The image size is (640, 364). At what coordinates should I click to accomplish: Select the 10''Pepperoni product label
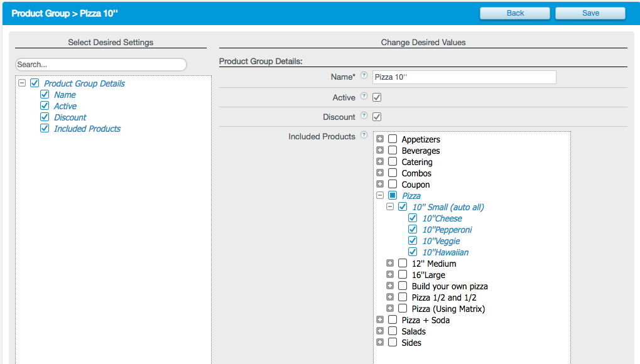pyautogui.click(x=447, y=230)
